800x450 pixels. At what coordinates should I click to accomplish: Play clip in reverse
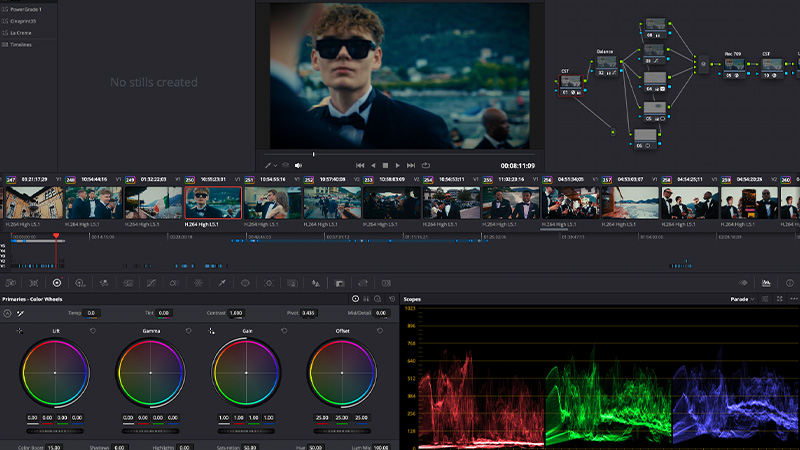click(373, 165)
